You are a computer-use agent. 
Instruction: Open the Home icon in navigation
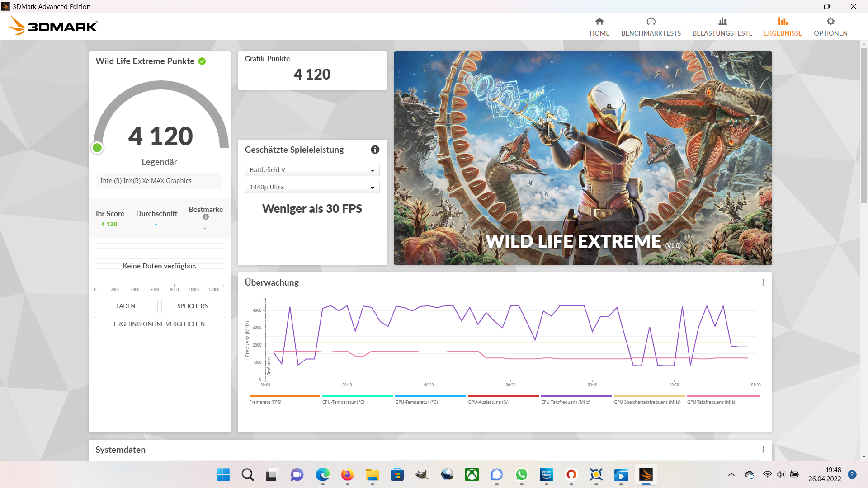599,21
